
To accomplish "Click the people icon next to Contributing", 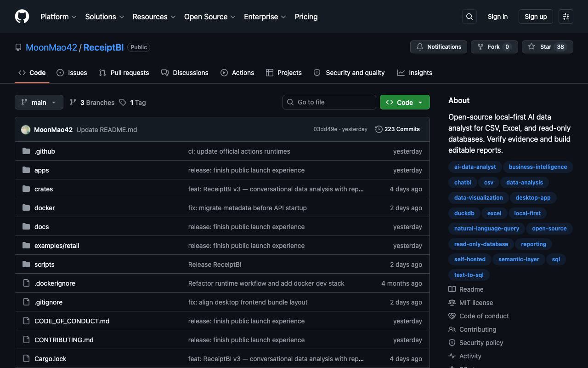I will click(452, 329).
